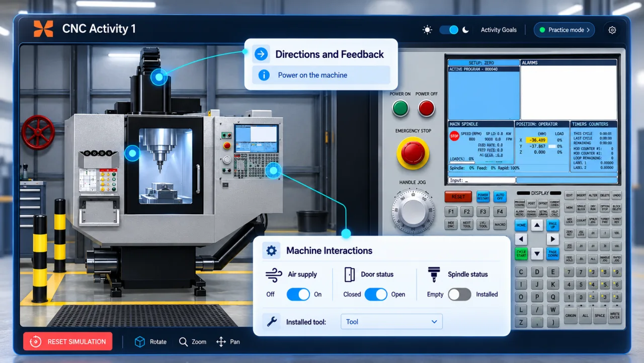Expand the Practice mode selector

(x=564, y=30)
